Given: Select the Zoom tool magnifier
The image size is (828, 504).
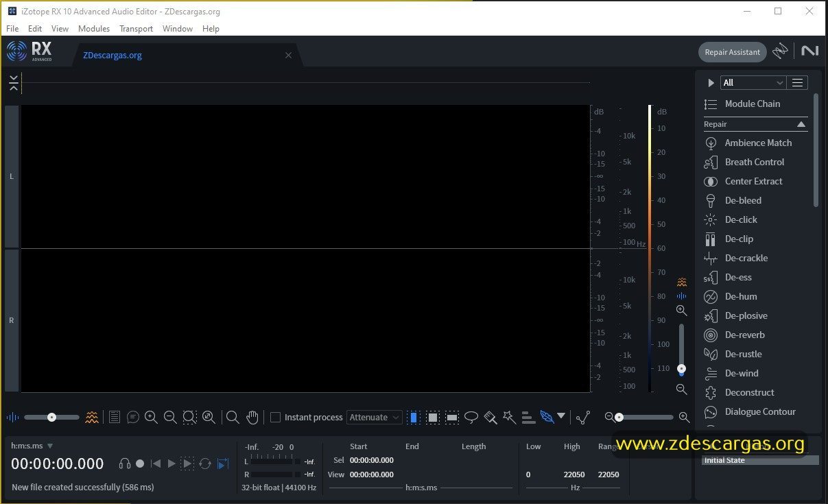Looking at the screenshot, I should (x=233, y=417).
